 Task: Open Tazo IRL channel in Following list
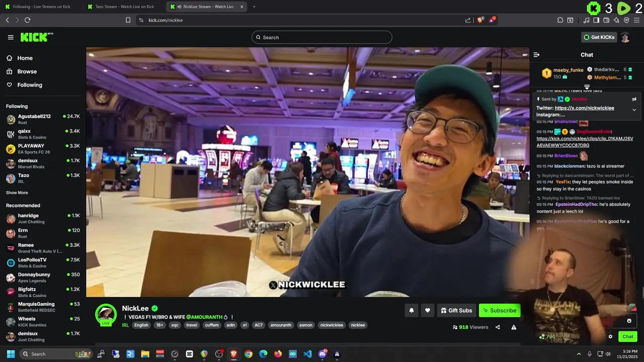coord(43,178)
